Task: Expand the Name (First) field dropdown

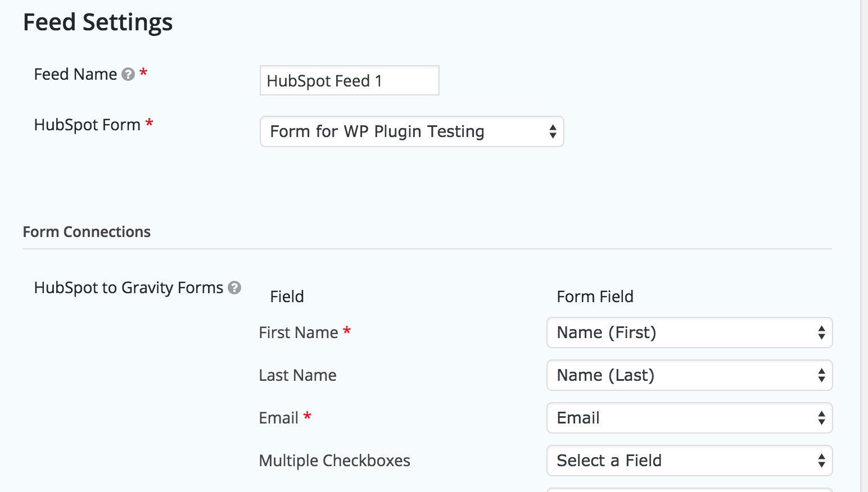Action: (x=689, y=332)
